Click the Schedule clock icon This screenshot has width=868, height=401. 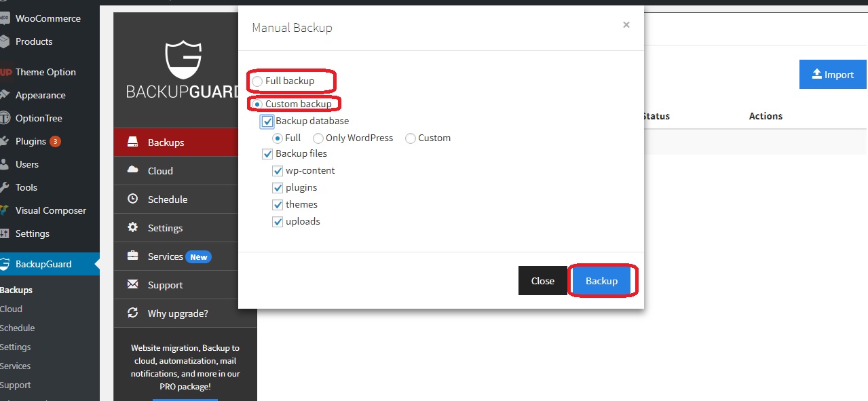133,199
